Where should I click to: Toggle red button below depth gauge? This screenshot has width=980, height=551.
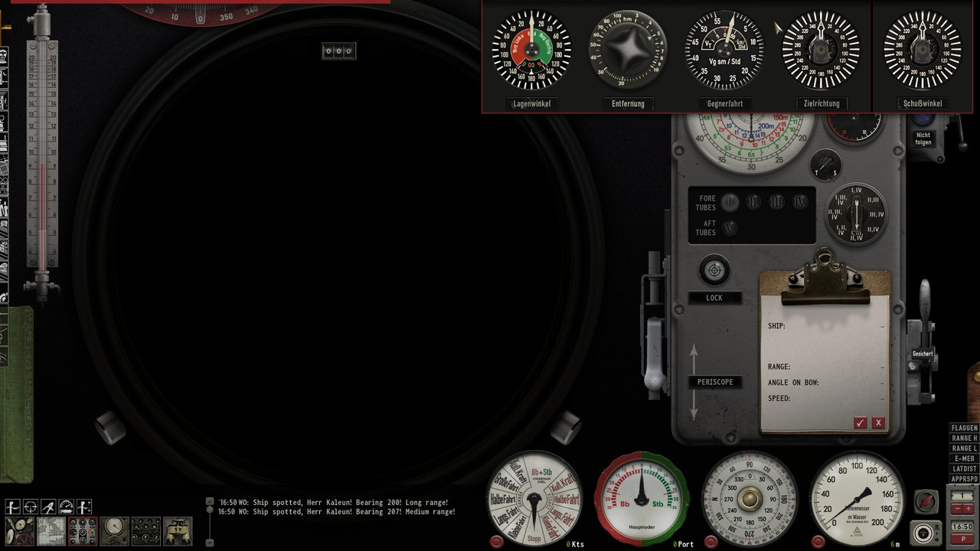(818, 542)
